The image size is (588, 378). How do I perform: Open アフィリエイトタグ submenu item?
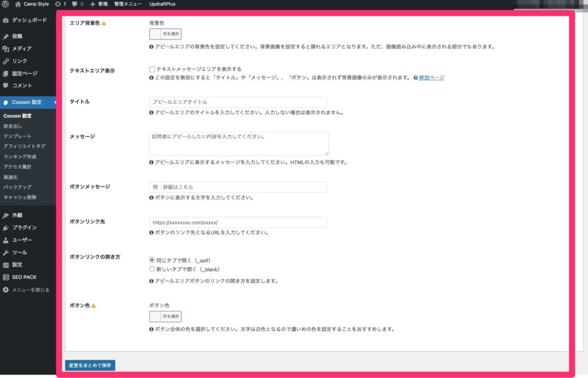tap(24, 146)
